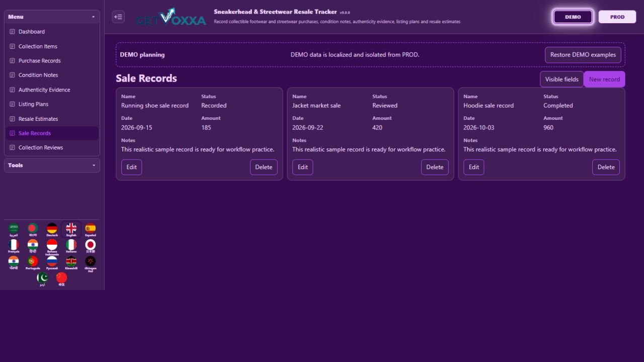
Task: Click the "Hoodie sale record" name
Action: pos(489,106)
